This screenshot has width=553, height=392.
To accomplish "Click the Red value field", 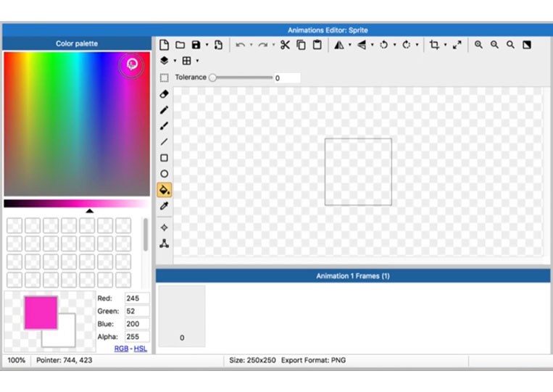I will (x=137, y=299).
